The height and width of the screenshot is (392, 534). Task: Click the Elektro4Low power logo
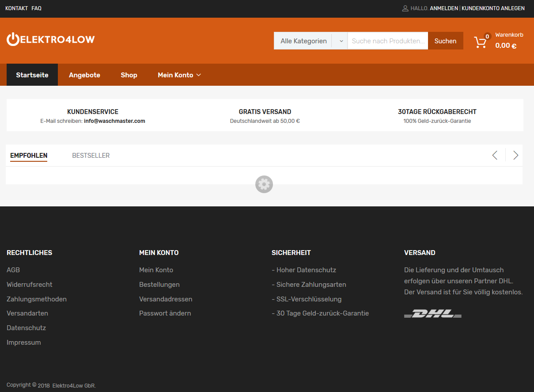coord(50,39)
